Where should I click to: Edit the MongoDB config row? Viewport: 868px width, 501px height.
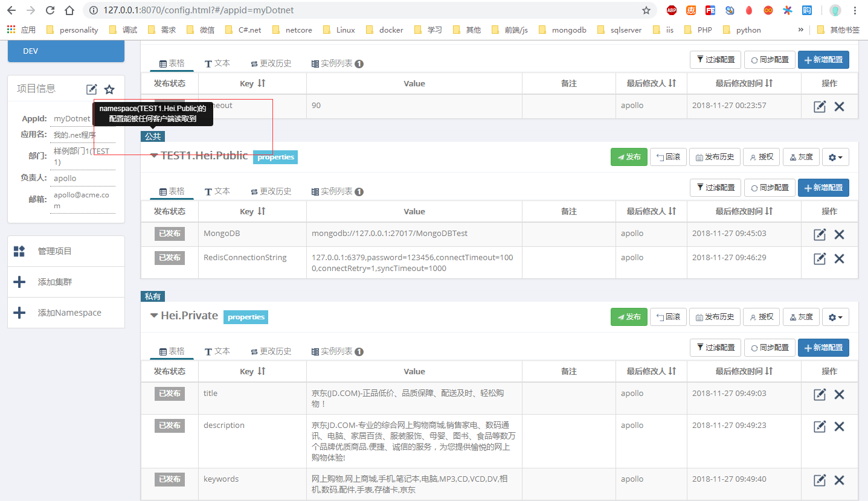click(x=820, y=234)
